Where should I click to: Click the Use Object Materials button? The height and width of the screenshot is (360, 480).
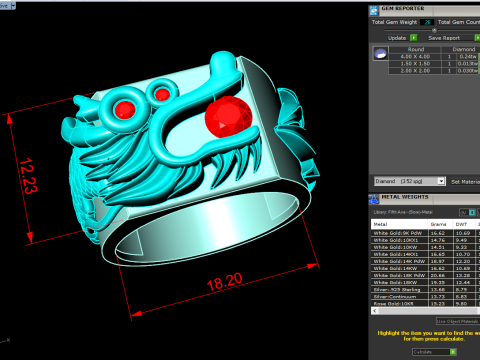[x=457, y=321]
